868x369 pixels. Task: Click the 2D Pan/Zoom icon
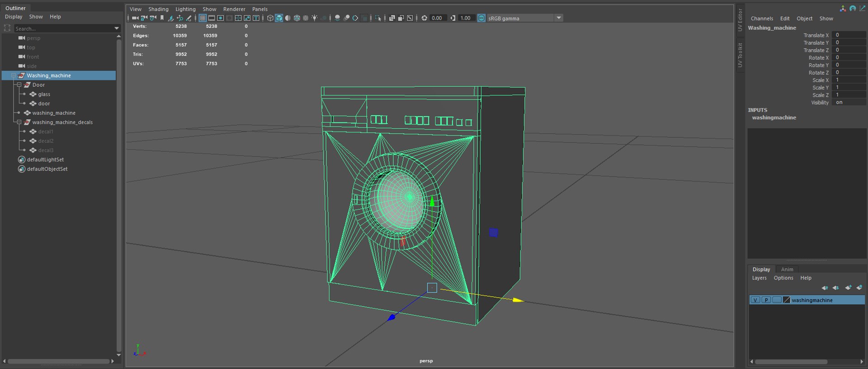180,18
